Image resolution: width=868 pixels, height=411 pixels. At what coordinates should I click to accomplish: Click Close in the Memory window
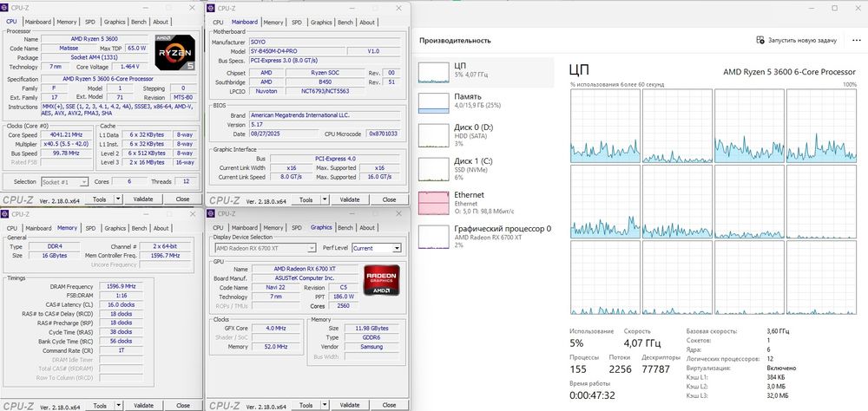[x=182, y=406]
